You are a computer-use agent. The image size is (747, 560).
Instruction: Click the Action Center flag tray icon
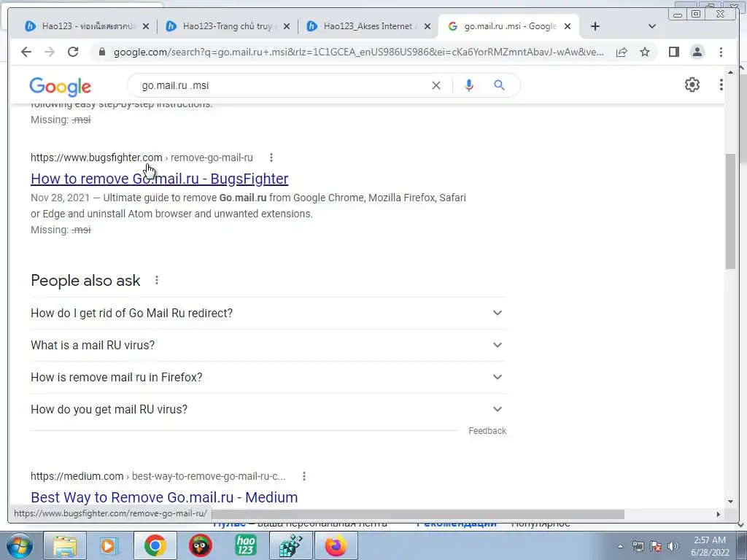click(x=656, y=546)
